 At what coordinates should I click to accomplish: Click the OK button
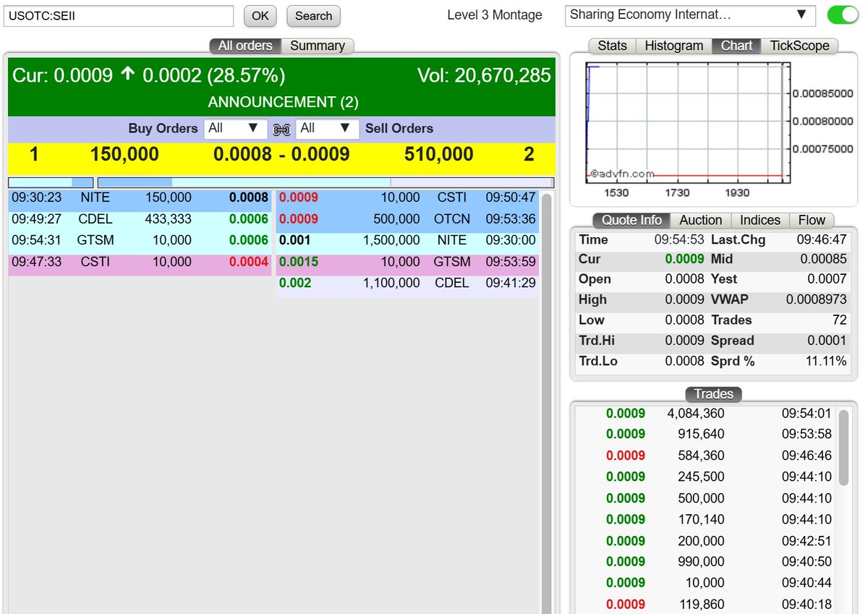pos(260,16)
